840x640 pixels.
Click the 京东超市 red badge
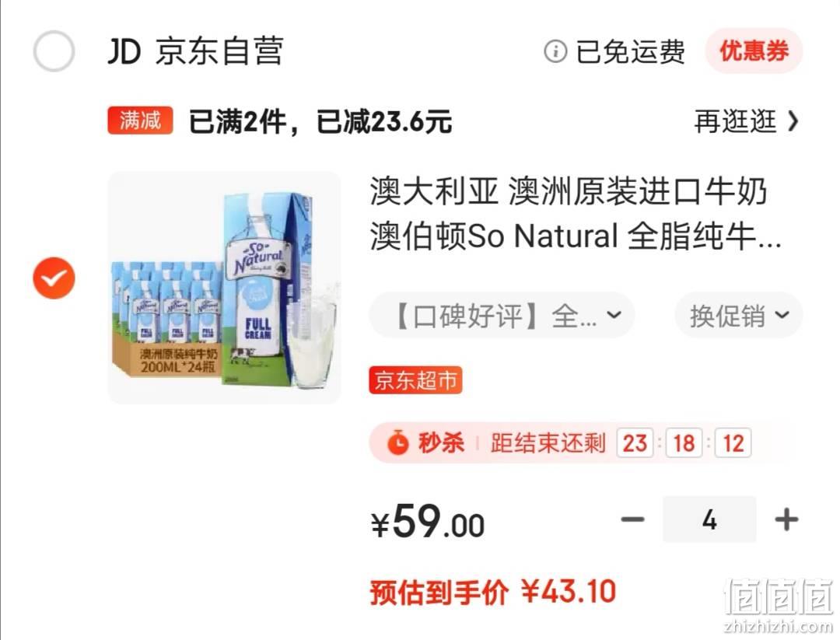click(x=415, y=380)
